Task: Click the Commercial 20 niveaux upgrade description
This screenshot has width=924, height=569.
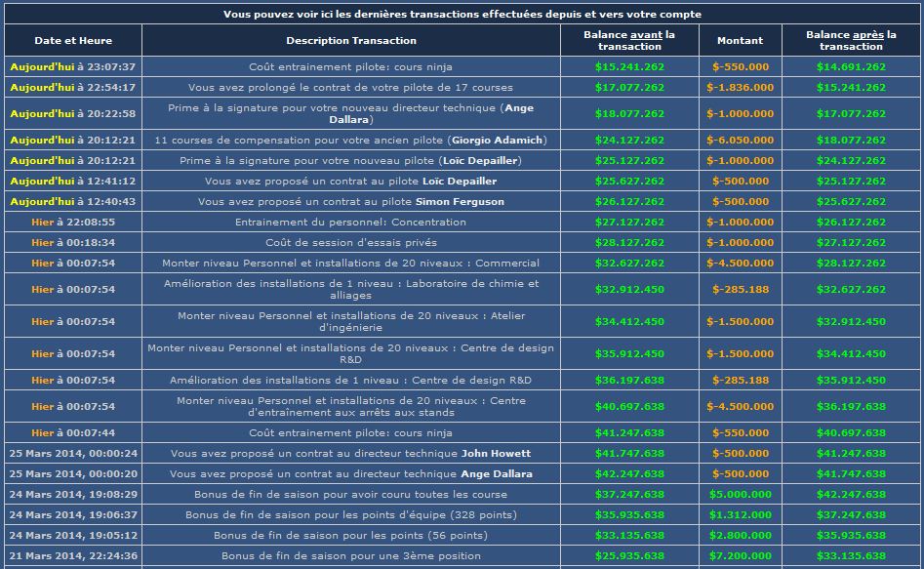Action: coord(350,263)
